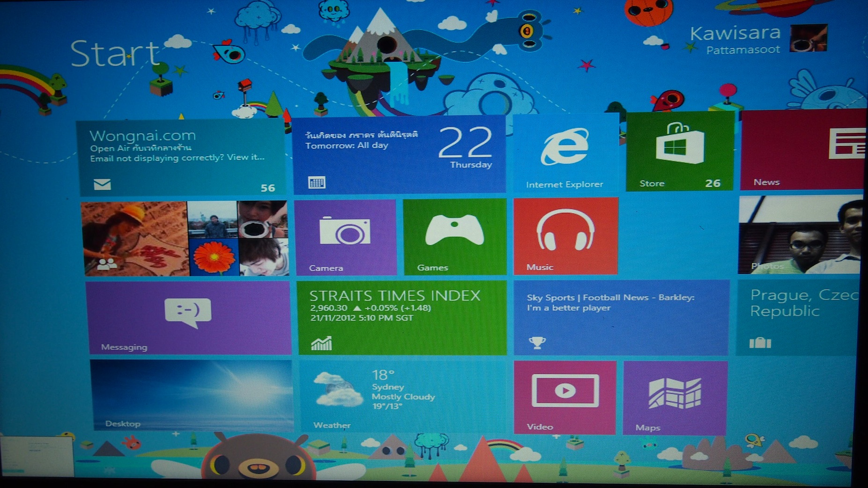
Task: Launch the Camera app tile
Action: [x=346, y=237]
